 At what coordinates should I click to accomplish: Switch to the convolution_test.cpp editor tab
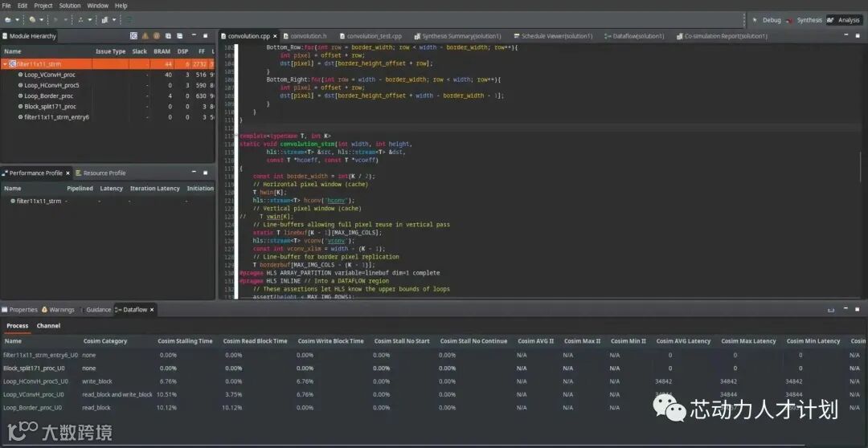point(371,36)
